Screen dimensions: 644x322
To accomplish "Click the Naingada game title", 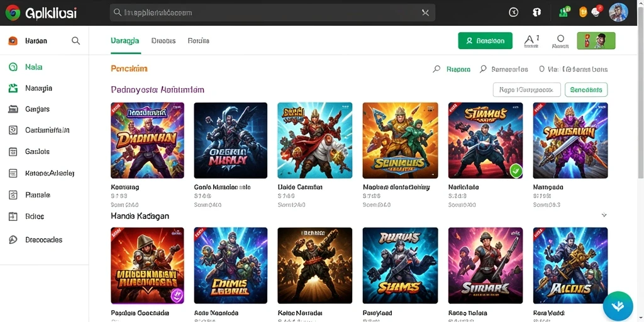I will 548,187.
